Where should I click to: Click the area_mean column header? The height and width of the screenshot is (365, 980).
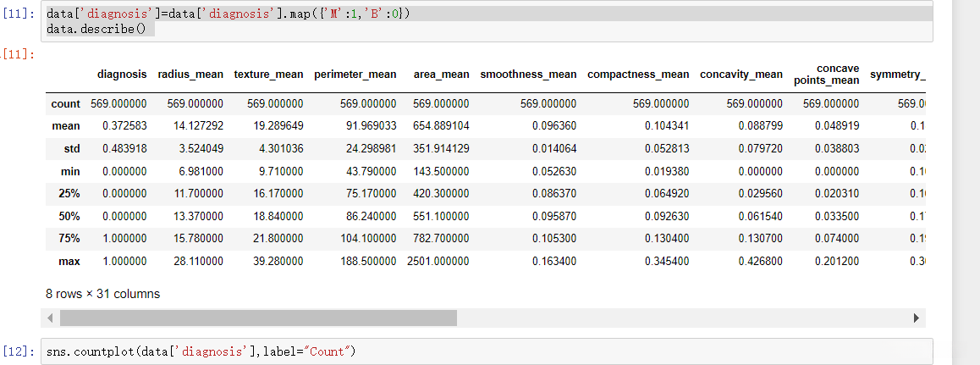(x=441, y=75)
